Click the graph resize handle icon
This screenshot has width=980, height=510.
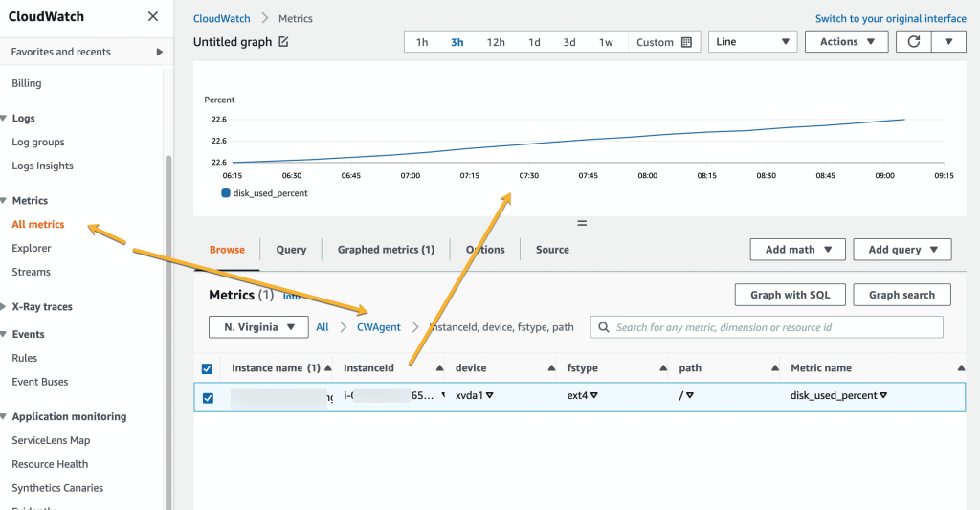pos(582,223)
